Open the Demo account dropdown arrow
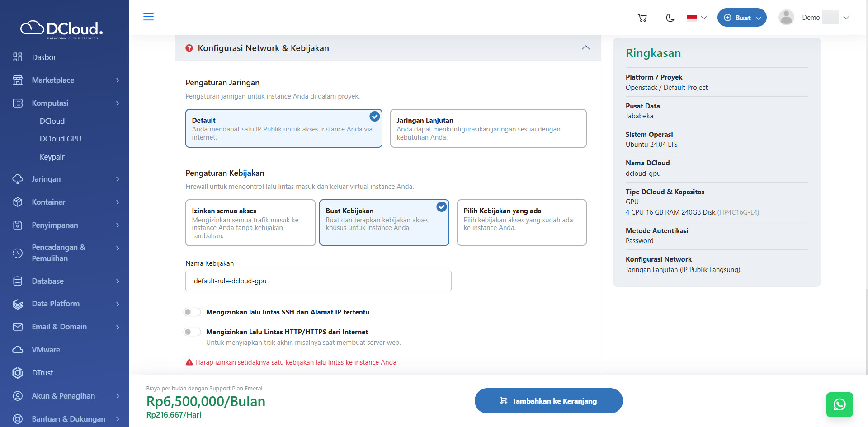Image resolution: width=868 pixels, height=427 pixels. click(x=846, y=18)
